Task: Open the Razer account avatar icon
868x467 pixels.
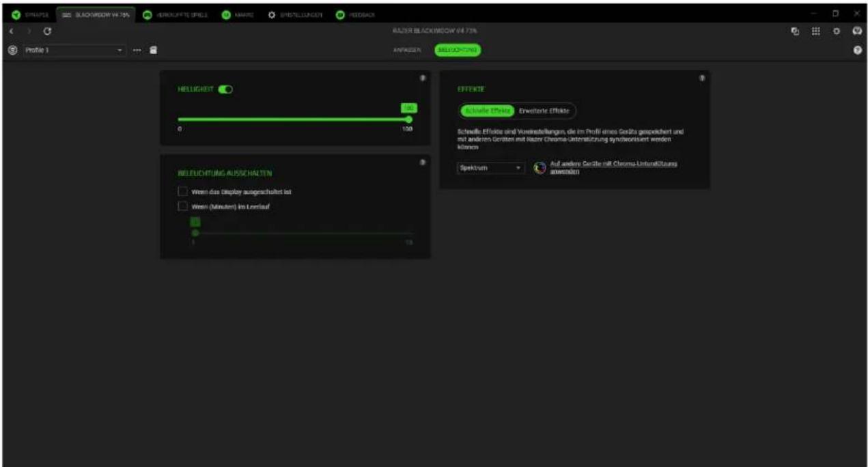Action: 857,32
